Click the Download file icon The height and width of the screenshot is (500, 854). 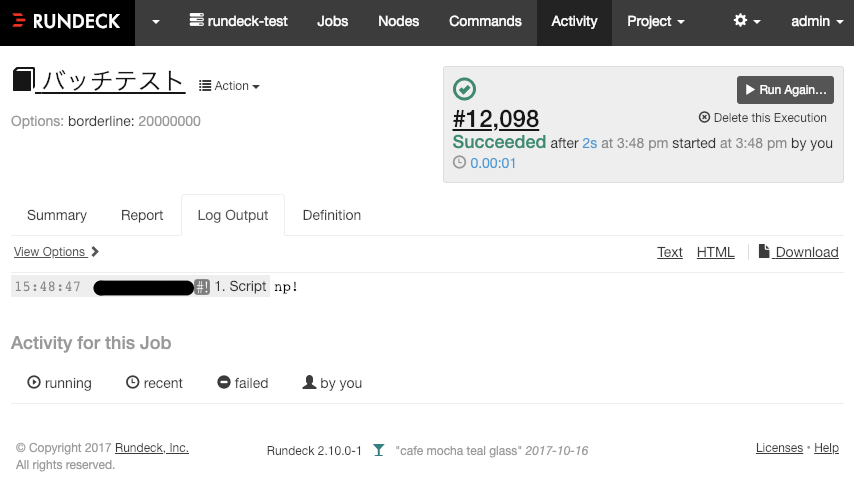[x=764, y=251]
